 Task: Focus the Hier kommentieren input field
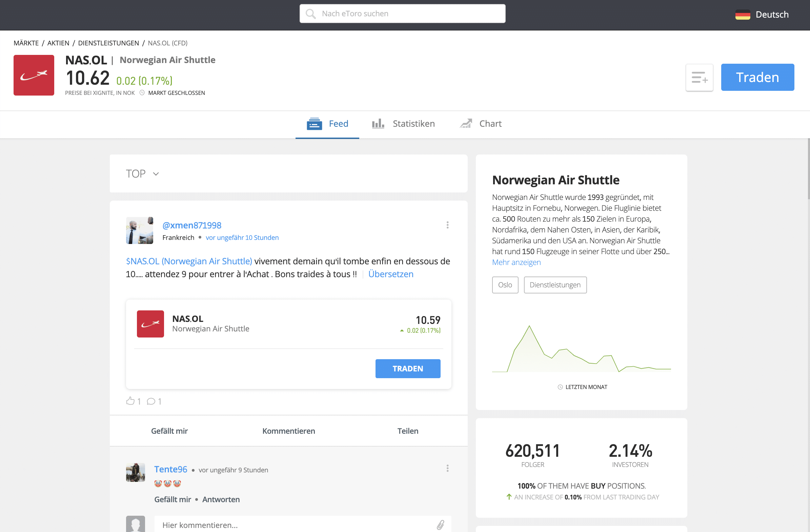(303, 525)
